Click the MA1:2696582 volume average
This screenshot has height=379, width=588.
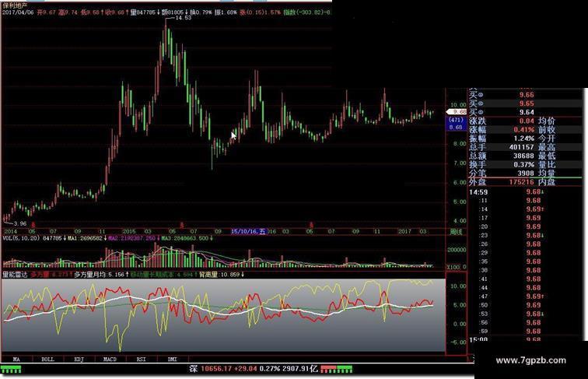87,238
